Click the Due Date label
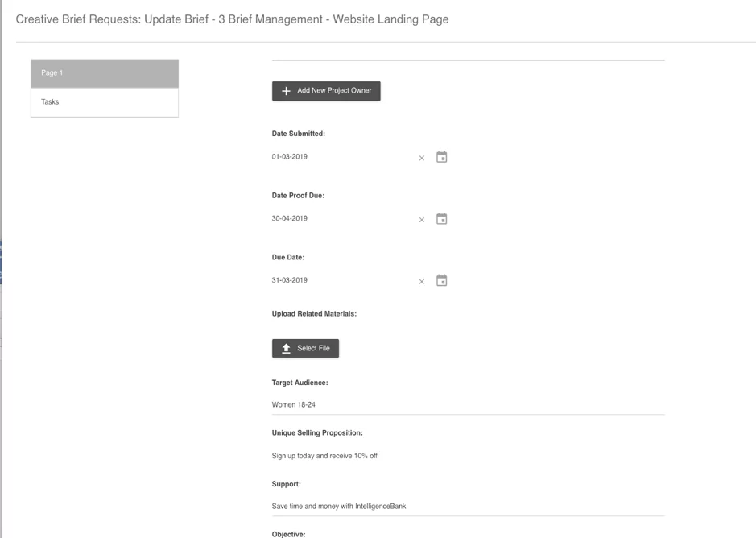756x538 pixels. pos(288,257)
